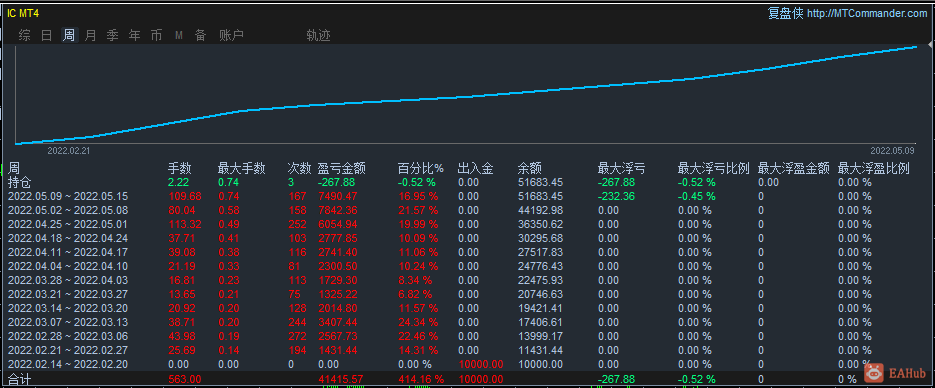This screenshot has width=935, height=388.
Task: Click the 2022.02.21 chart start date label
Action: point(69,151)
